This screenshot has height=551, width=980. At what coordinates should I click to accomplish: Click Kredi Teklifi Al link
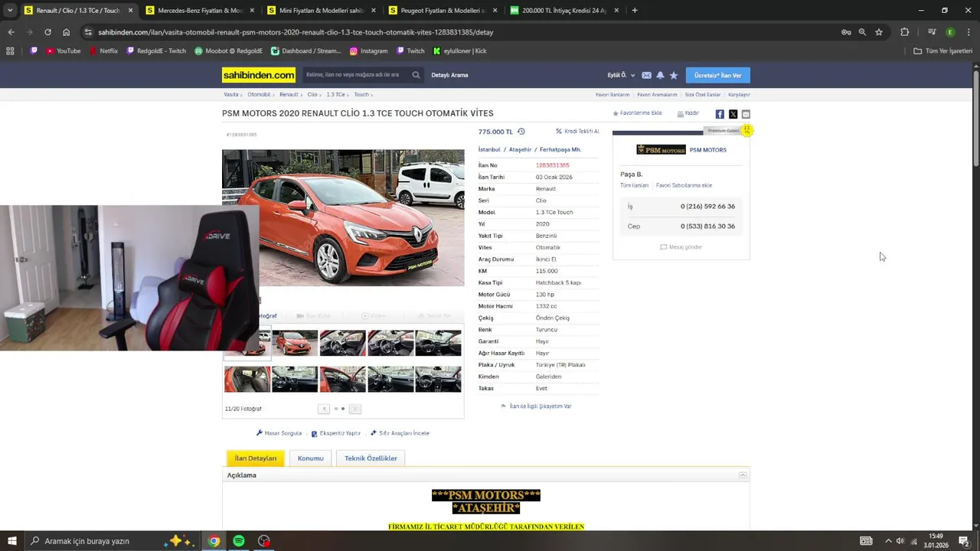coord(577,132)
